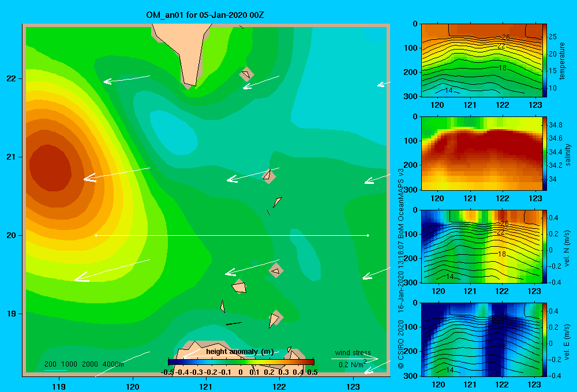Click the temperature colorbar
577x392 pixels.
coord(545,61)
